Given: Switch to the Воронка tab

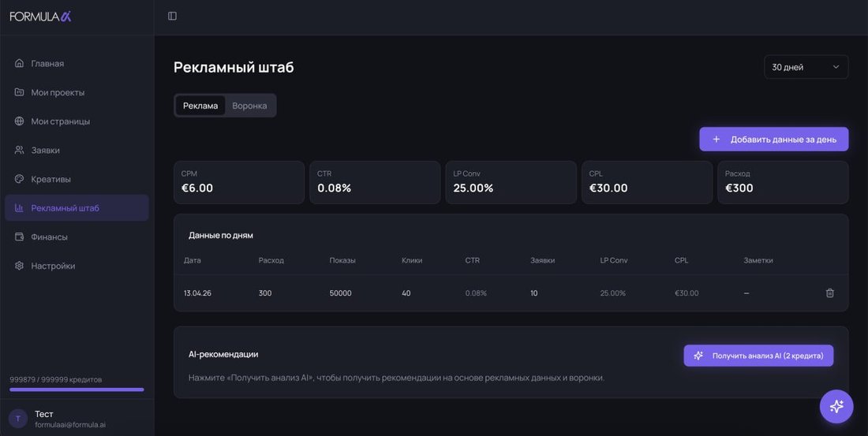Looking at the screenshot, I should click(x=249, y=106).
